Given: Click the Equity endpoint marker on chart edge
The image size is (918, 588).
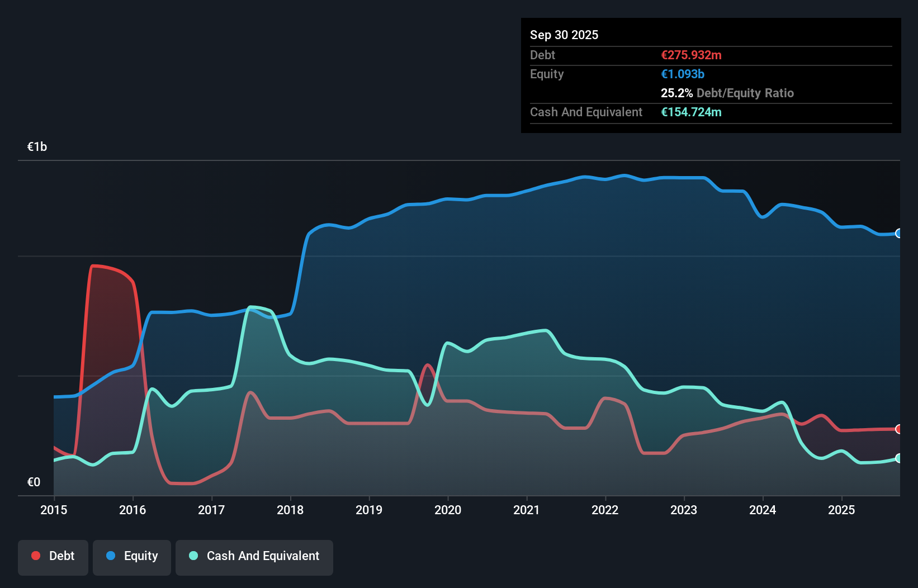Looking at the screenshot, I should tap(898, 234).
